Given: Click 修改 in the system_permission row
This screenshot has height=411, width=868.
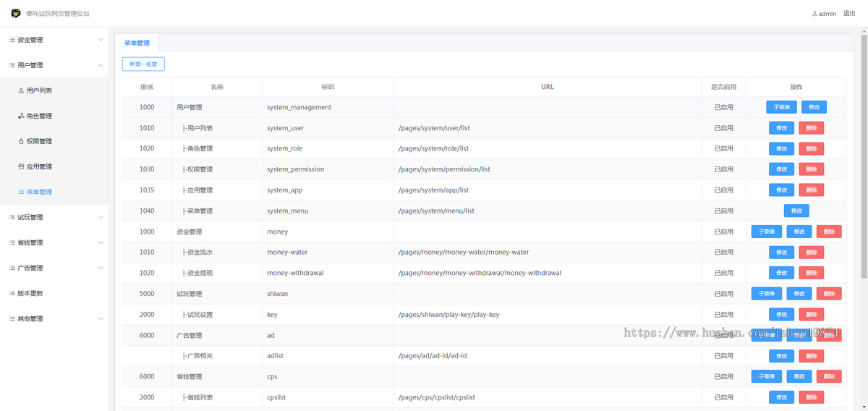Looking at the screenshot, I should 781,169.
